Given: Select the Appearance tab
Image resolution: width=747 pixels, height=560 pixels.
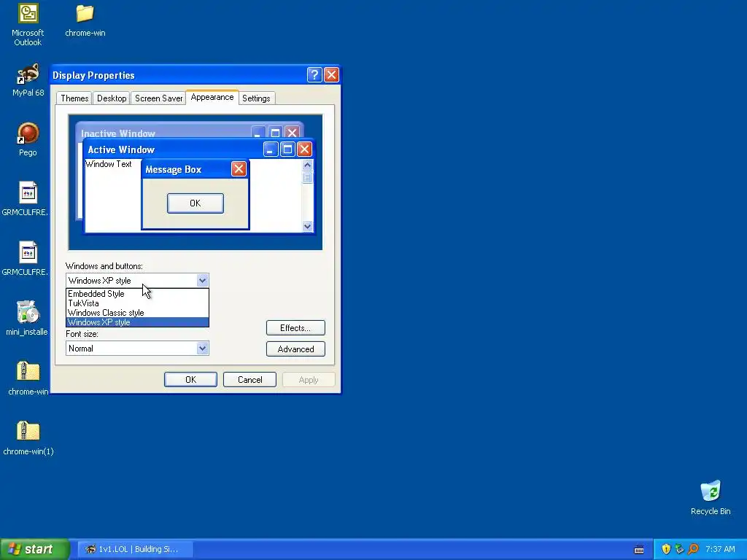Looking at the screenshot, I should click(x=212, y=97).
